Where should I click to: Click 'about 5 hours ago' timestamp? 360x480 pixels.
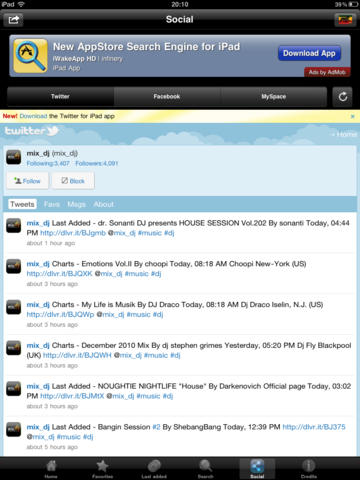coord(52,447)
